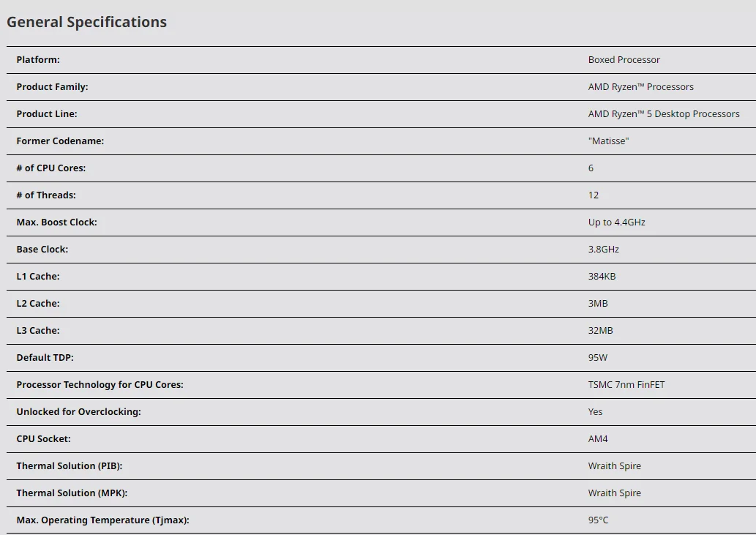
Task: Click AMD Ryzen™ 5 Desktop Processors text
Action: coord(663,114)
